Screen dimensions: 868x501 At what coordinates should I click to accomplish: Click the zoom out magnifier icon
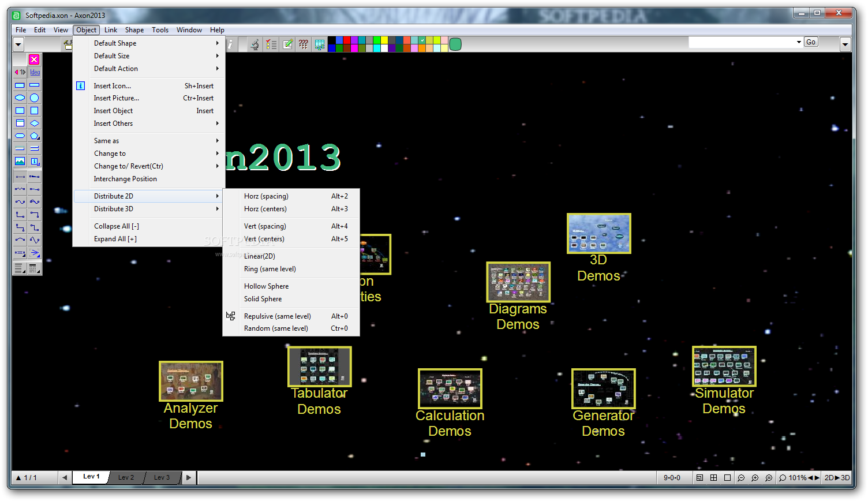(x=741, y=478)
